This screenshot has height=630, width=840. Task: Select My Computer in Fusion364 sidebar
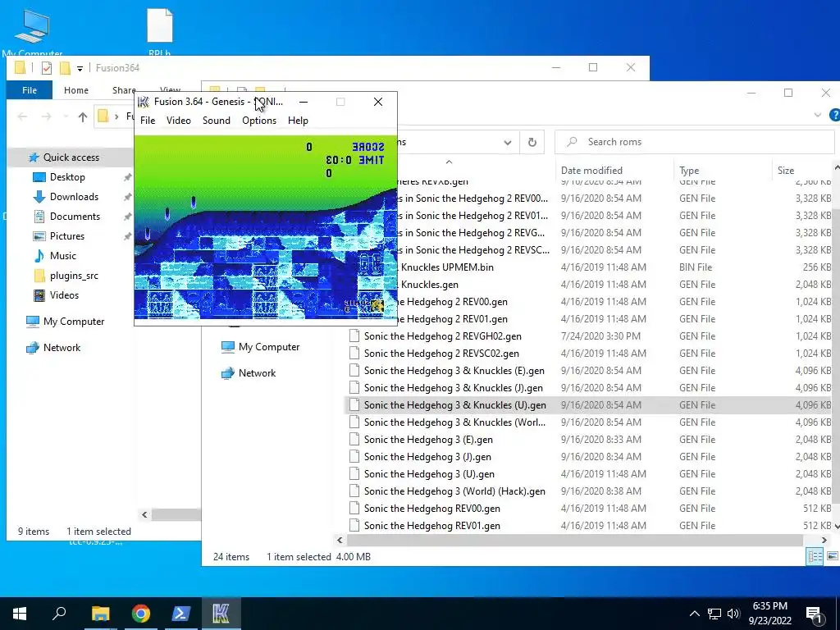pyautogui.click(x=74, y=322)
